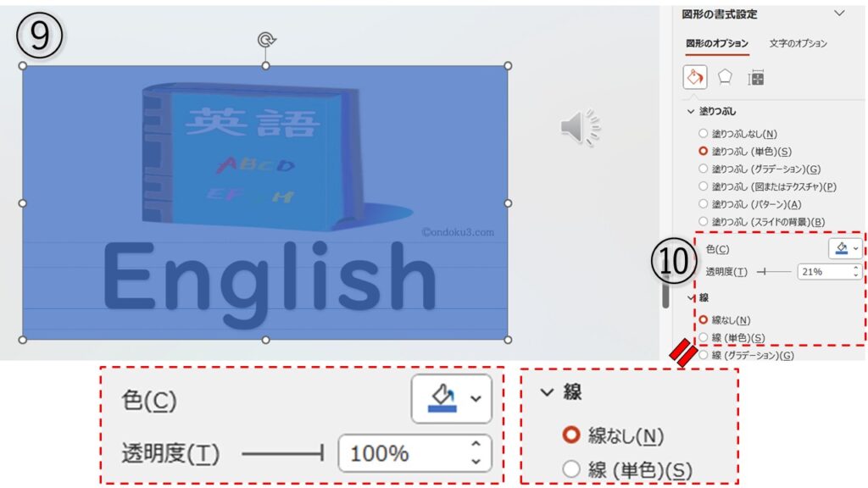The width and height of the screenshot is (868, 488).
Task: Click the right-middle sizing handle of rectangle
Action: click(x=508, y=203)
